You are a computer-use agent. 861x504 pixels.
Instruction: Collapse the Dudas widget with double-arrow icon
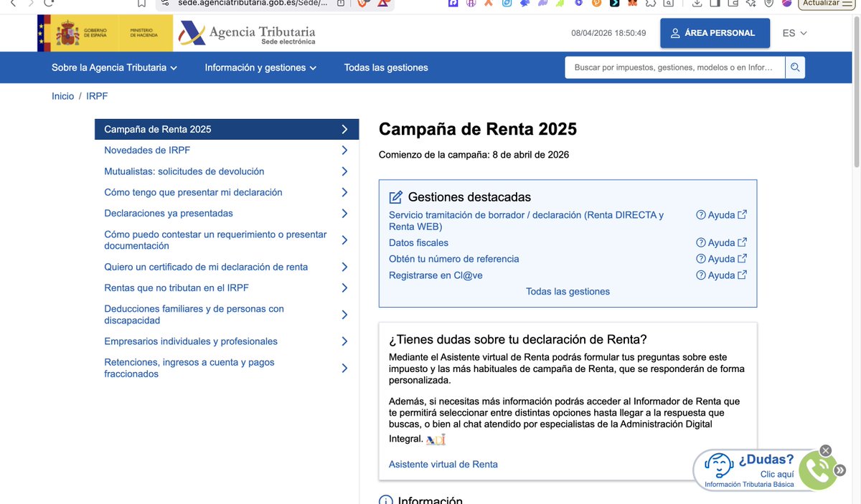[x=839, y=470]
